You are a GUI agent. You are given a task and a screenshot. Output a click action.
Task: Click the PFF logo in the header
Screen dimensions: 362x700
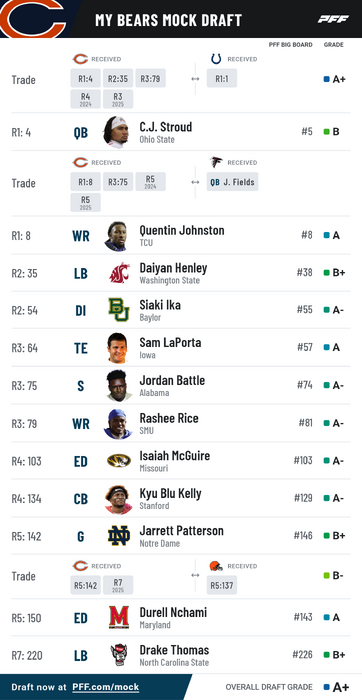[333, 19]
